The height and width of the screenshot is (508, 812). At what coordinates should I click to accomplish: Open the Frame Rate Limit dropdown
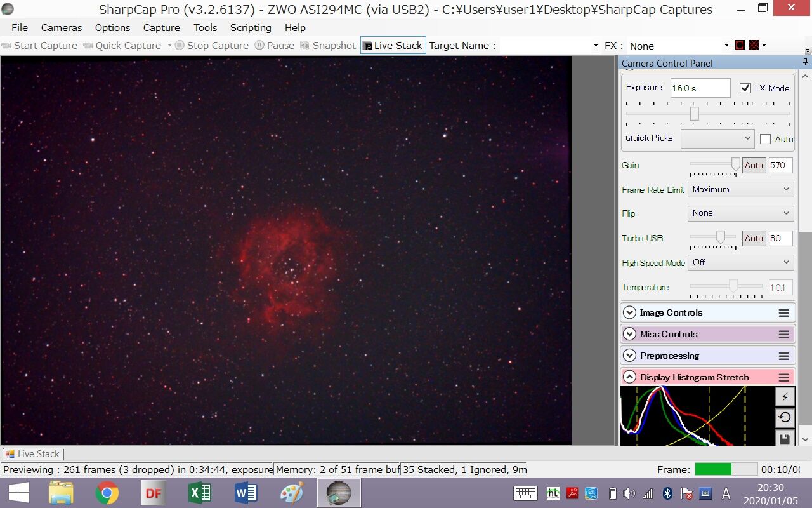[740, 189]
